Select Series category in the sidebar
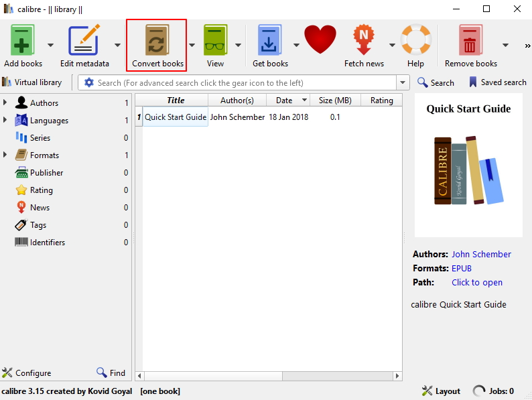Screen dimensions: 532x400 tap(40, 138)
